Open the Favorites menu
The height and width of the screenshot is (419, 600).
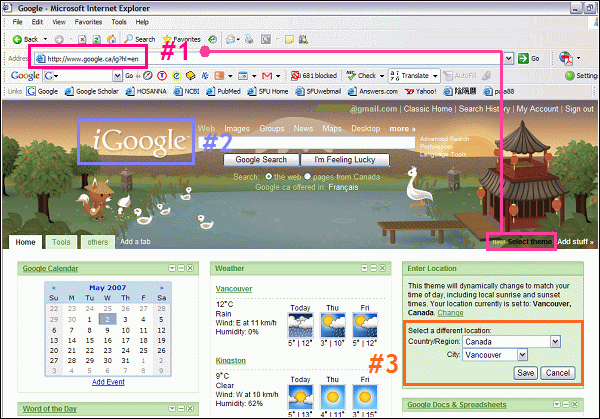(x=88, y=22)
